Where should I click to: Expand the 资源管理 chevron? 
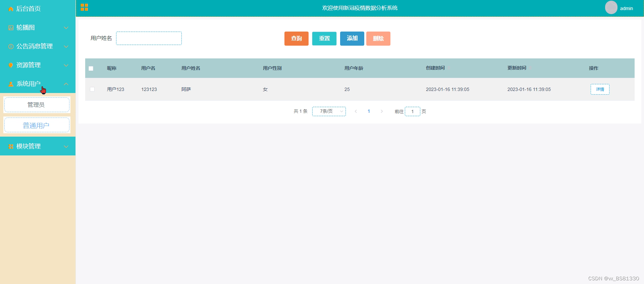pyautogui.click(x=66, y=65)
